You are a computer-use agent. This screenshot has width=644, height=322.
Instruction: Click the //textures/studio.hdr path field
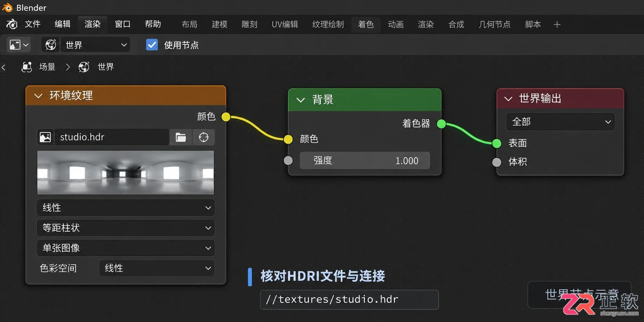(x=349, y=300)
